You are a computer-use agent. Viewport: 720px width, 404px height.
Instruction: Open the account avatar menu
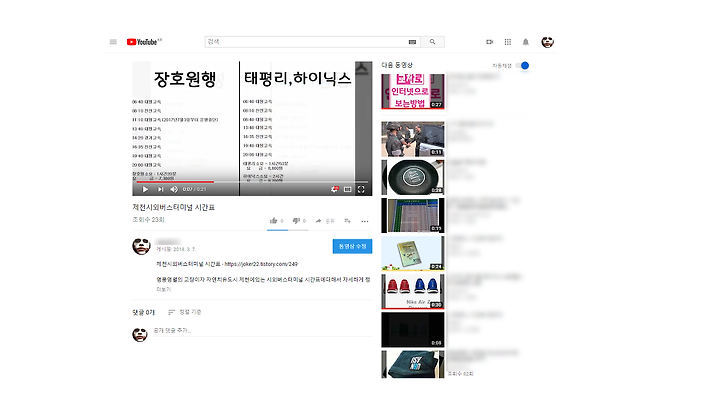pos(547,42)
